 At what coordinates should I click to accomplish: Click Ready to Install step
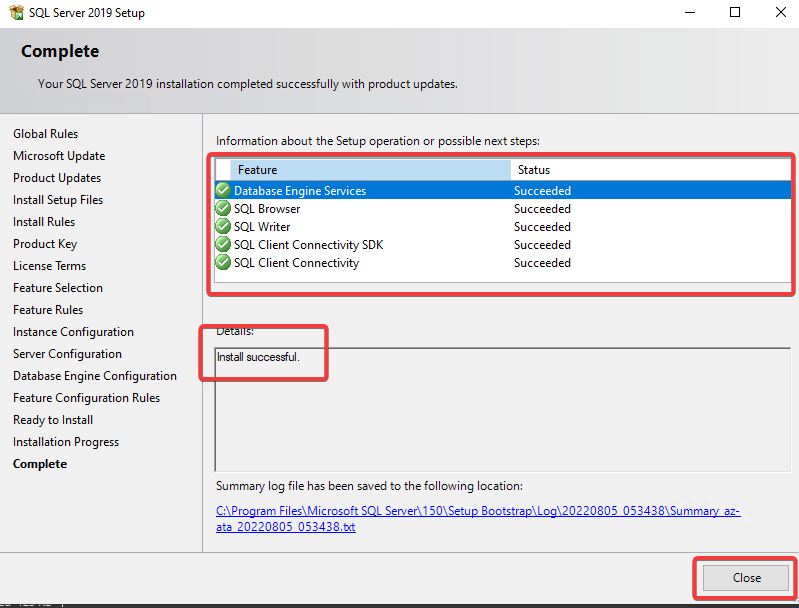53,420
